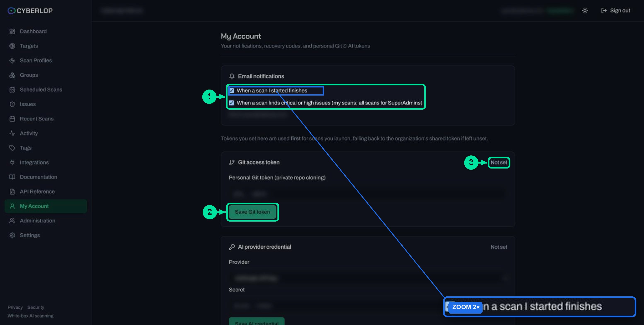This screenshot has height=325, width=644.
Task: Open Settings in the sidebar
Action: (46, 235)
